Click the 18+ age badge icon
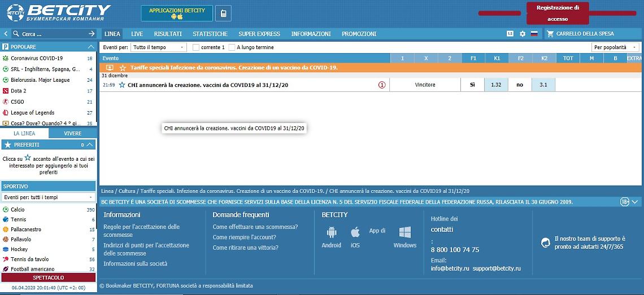Viewport: 644px width, 295px height. click(624, 201)
